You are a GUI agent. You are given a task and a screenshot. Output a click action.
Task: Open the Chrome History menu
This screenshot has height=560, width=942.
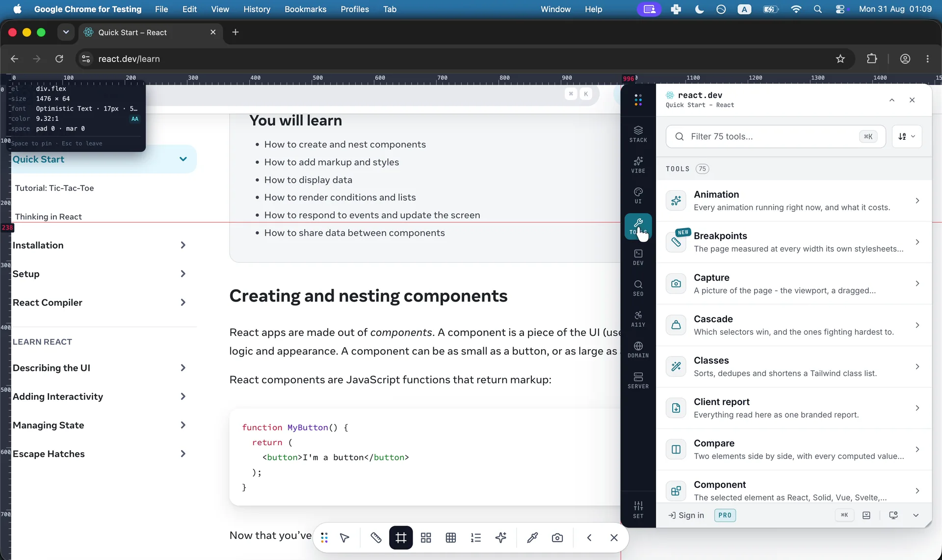[x=257, y=9]
